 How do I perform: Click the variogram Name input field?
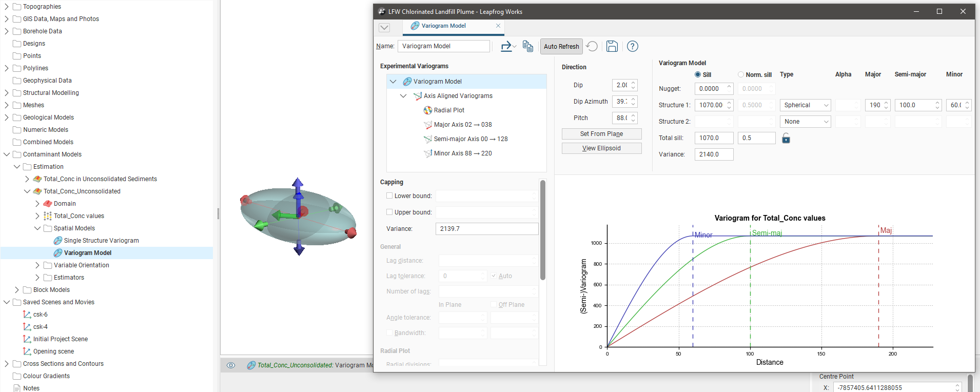click(x=443, y=46)
